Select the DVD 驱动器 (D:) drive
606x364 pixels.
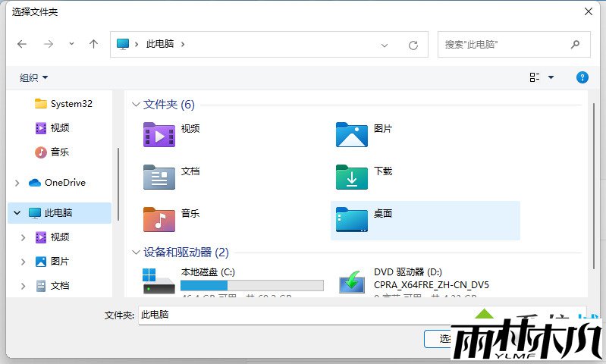pos(352,280)
